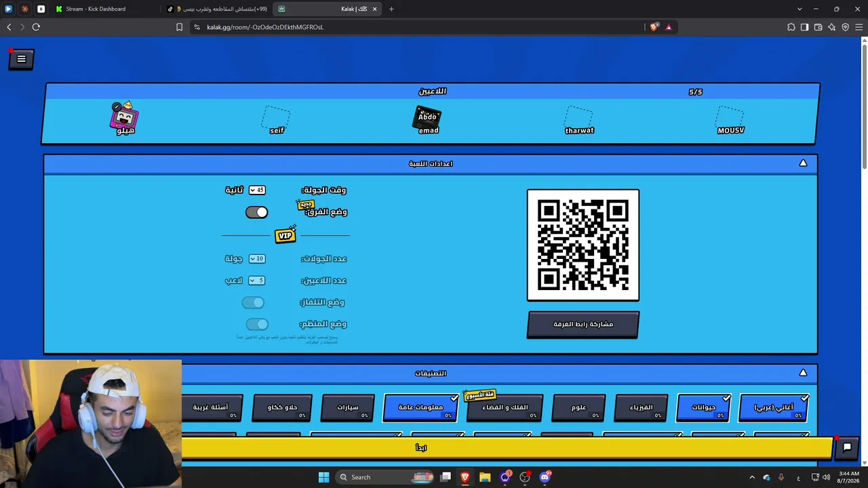Toggle the organizer mode switch (وضع المنظم)

(257, 325)
